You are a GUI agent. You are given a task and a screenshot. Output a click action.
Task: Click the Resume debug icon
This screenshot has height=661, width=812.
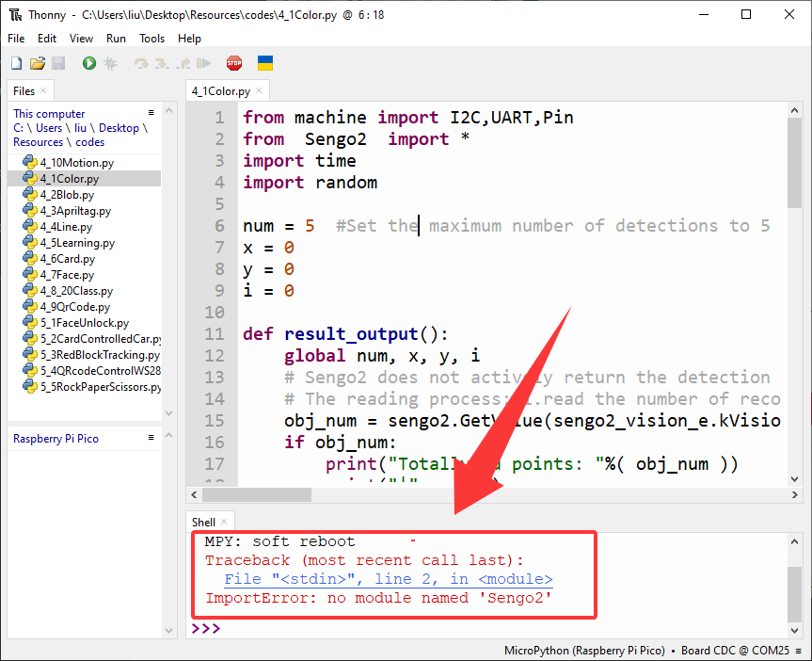(203, 63)
